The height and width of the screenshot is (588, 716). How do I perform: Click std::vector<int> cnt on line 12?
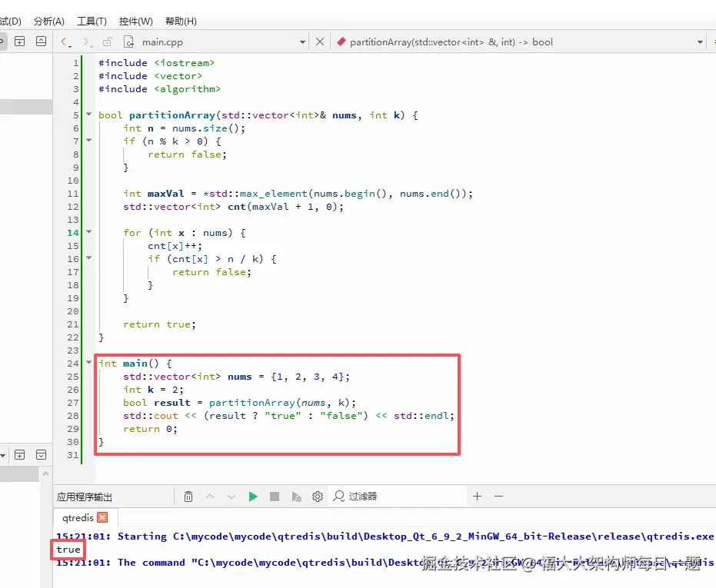[233, 207]
